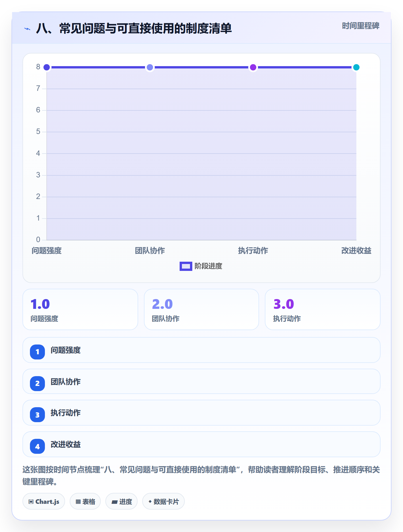
Task: Click the 改进收益 list row
Action: tap(201, 444)
